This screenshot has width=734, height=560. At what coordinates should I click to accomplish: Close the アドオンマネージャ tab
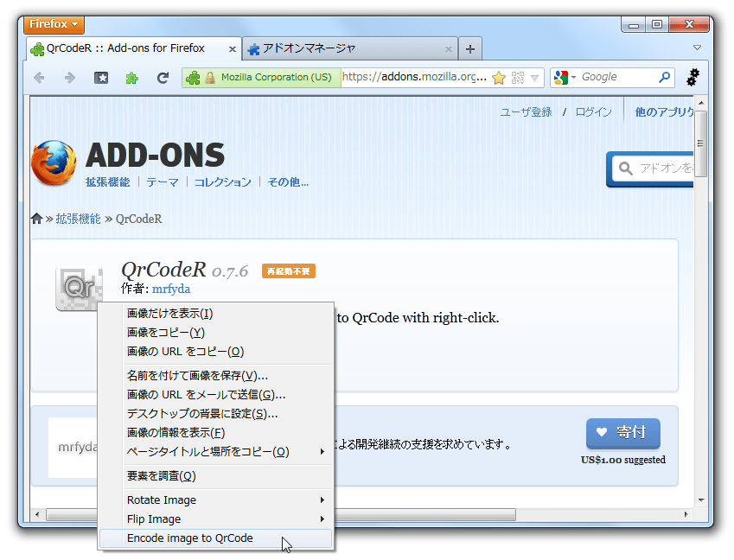click(x=449, y=48)
